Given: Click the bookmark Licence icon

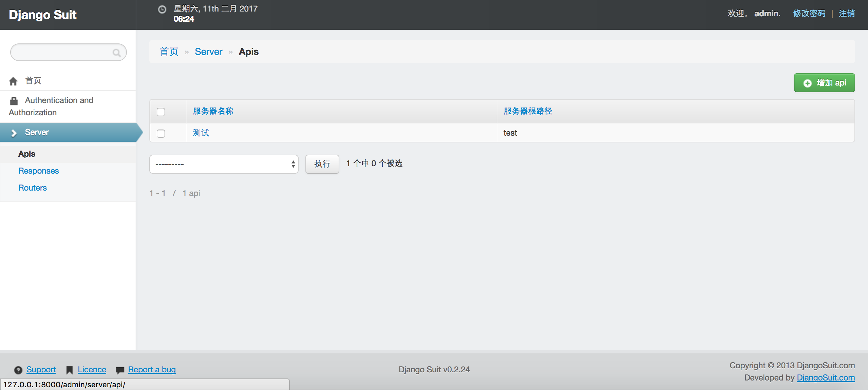Looking at the screenshot, I should point(69,370).
